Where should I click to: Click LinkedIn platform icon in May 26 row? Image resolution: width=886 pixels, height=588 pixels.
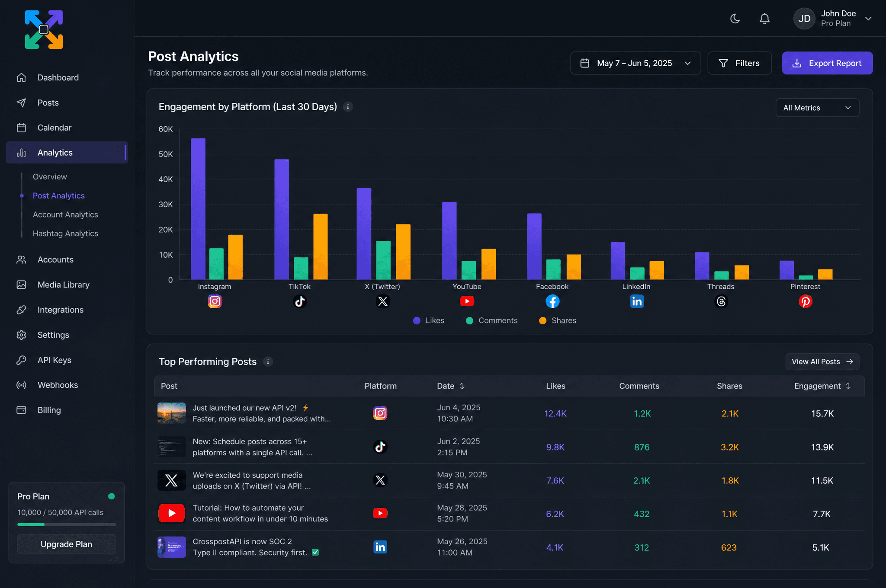tap(380, 547)
